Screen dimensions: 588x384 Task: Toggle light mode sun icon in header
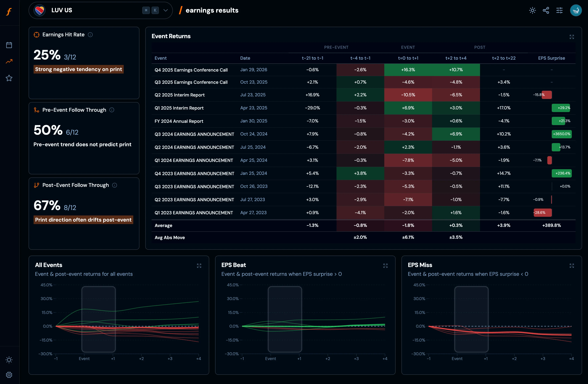pyautogui.click(x=532, y=10)
